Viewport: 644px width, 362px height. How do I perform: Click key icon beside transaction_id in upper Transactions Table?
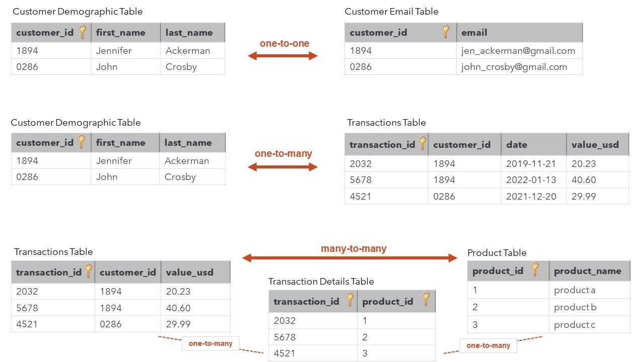tap(422, 143)
